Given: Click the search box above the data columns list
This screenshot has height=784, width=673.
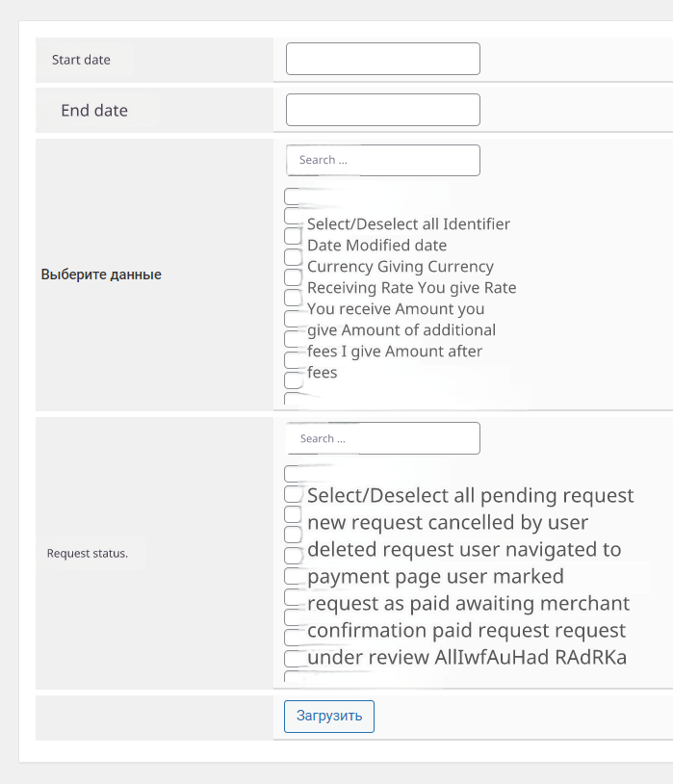Looking at the screenshot, I should 382,160.
